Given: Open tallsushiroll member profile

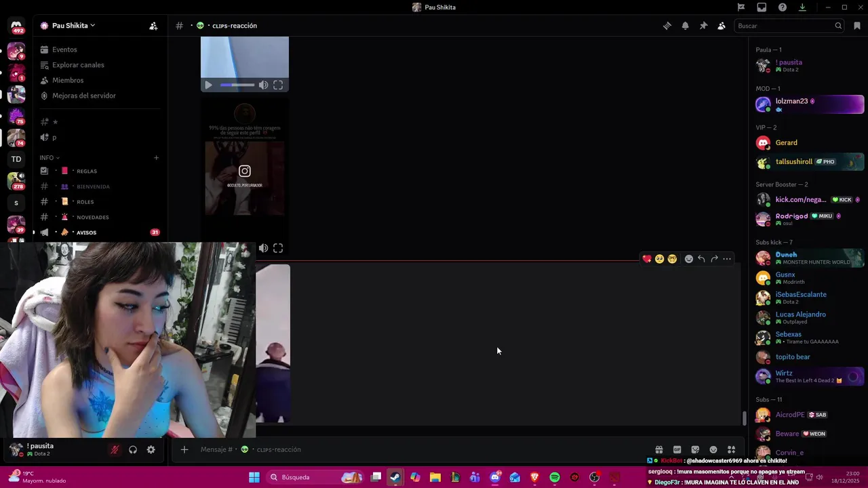Looking at the screenshot, I should [x=809, y=162].
